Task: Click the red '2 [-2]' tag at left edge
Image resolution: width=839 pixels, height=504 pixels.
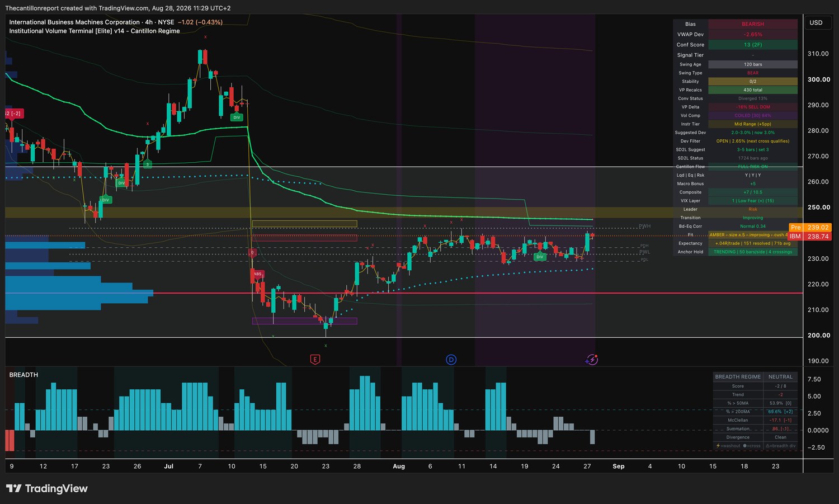Action: pyautogui.click(x=14, y=114)
